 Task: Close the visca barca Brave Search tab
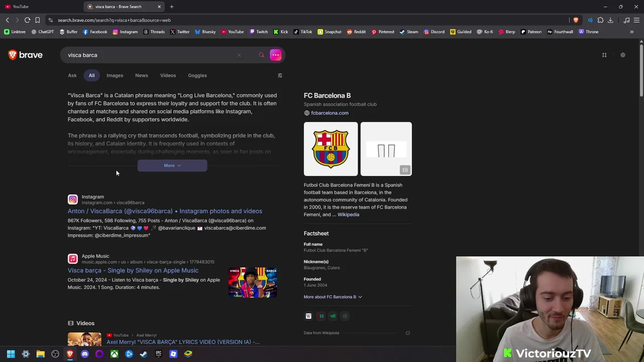point(159,7)
